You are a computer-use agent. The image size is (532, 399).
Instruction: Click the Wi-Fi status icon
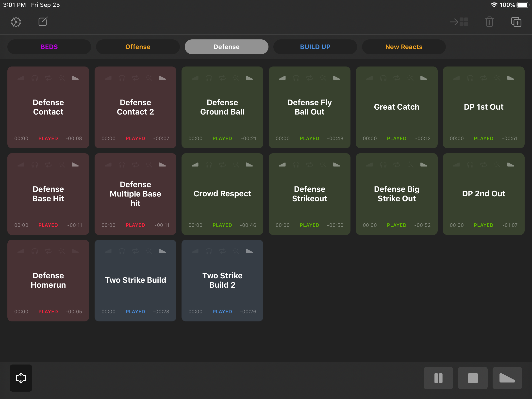[x=494, y=5]
